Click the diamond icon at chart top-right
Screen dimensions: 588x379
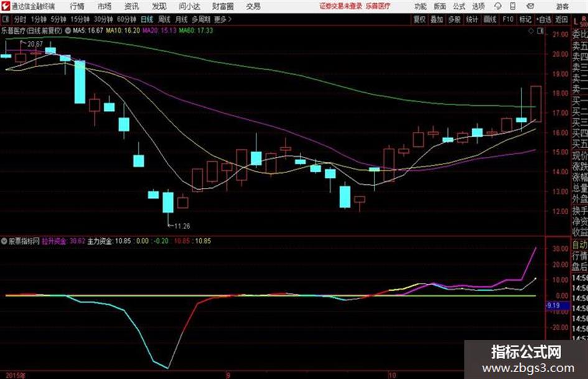[531, 31]
